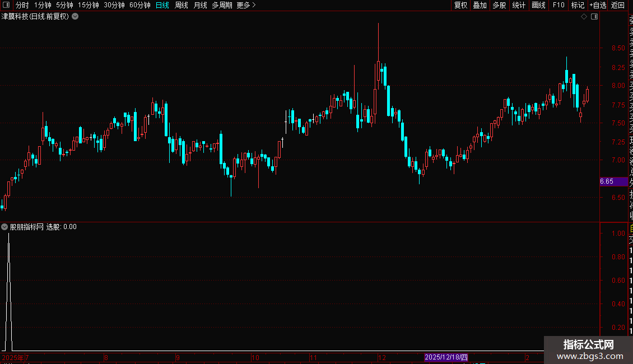Image resolution: width=633 pixels, height=364 pixels.
Task: Click the 8.50 price axis label
Action: click(x=618, y=48)
